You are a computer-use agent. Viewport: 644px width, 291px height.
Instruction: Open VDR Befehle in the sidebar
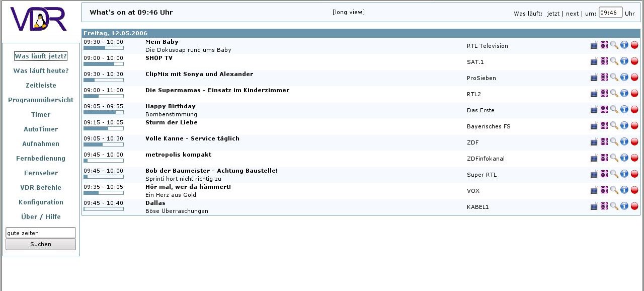(41, 187)
